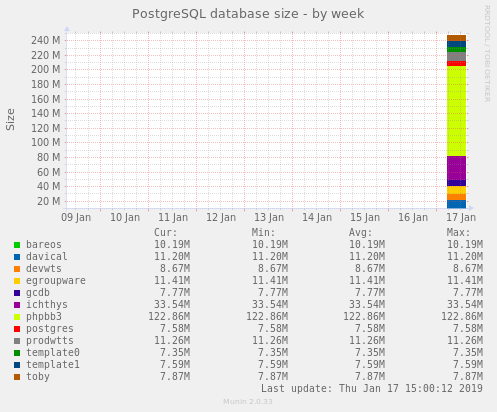Click the Max: column header
497x412 pixels.
pos(458,232)
